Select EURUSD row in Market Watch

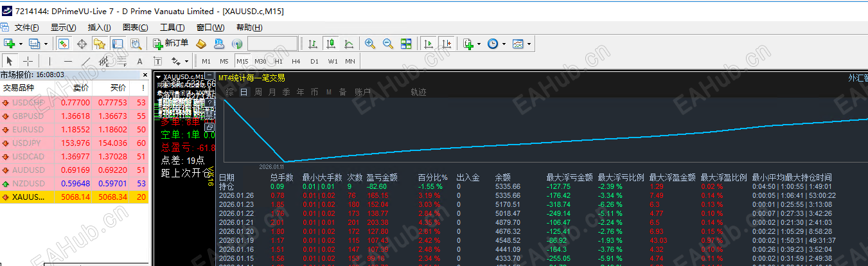click(x=75, y=129)
